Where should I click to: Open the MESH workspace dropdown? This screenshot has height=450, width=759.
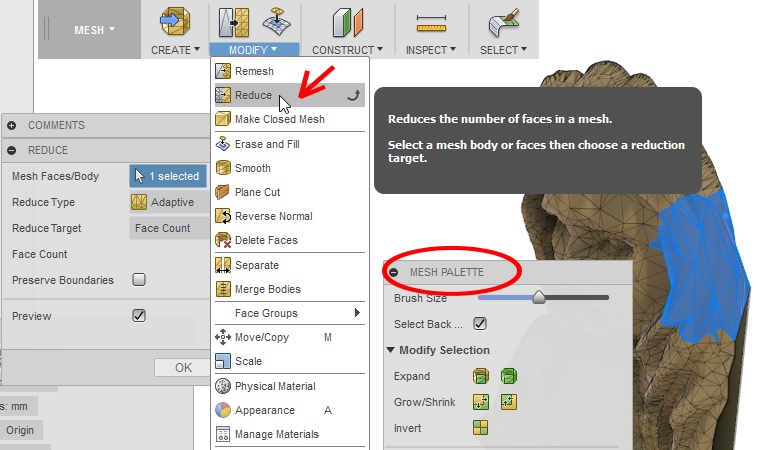click(95, 30)
